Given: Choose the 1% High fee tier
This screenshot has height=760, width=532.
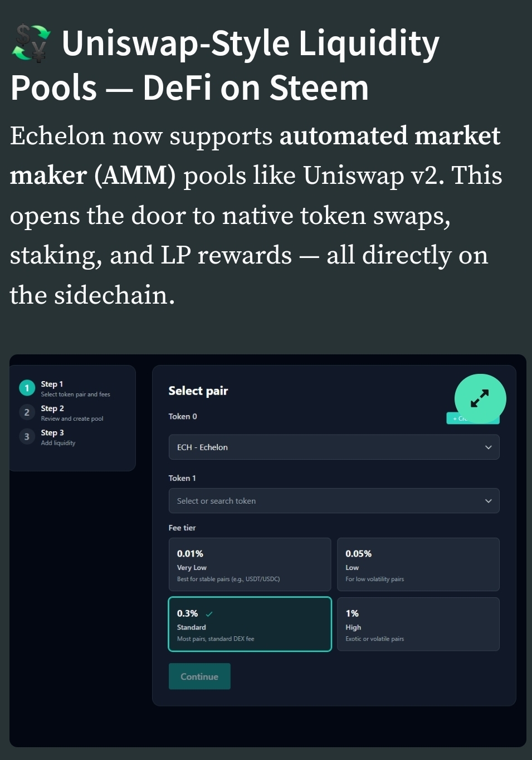Looking at the screenshot, I should point(418,624).
